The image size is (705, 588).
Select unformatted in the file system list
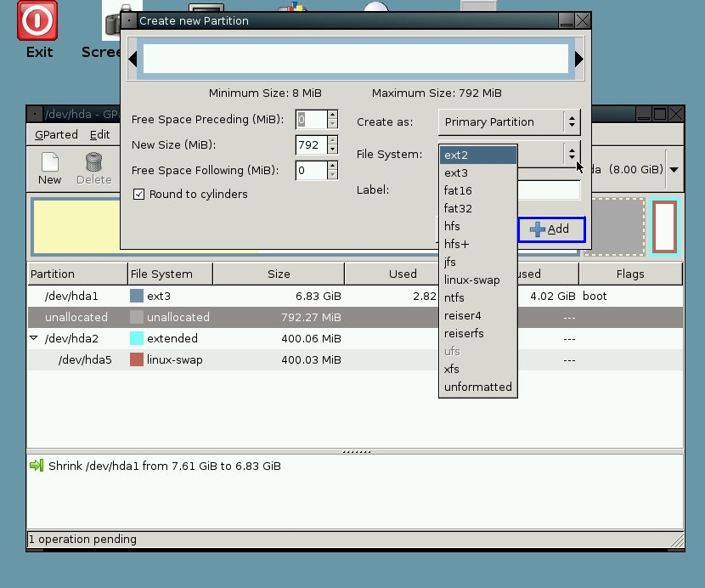click(478, 387)
